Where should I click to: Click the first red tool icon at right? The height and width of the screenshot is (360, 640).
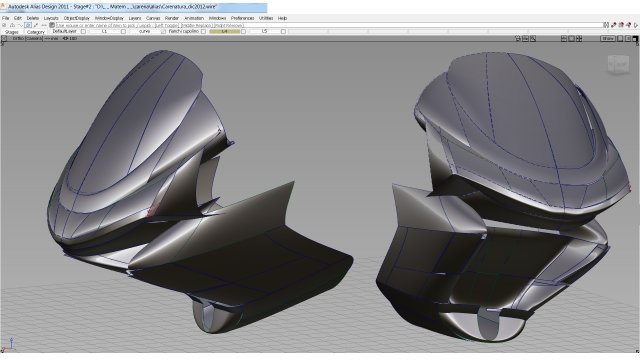click(x=613, y=25)
